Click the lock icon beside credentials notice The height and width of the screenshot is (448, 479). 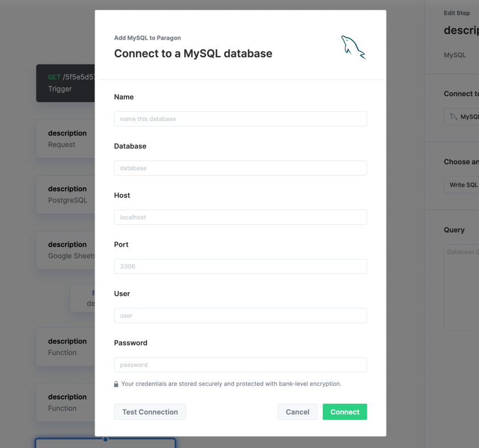[116, 384]
